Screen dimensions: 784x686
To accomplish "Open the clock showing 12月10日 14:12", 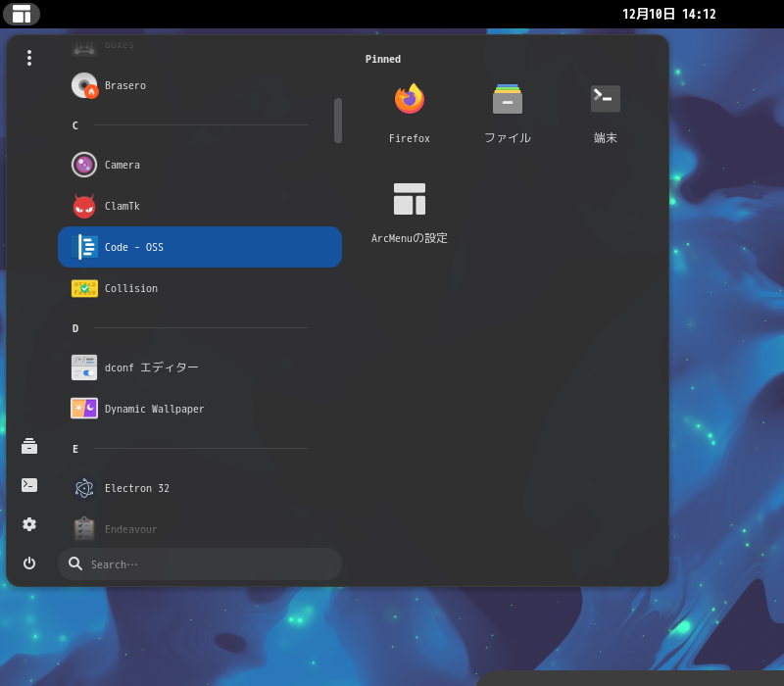I will (669, 14).
